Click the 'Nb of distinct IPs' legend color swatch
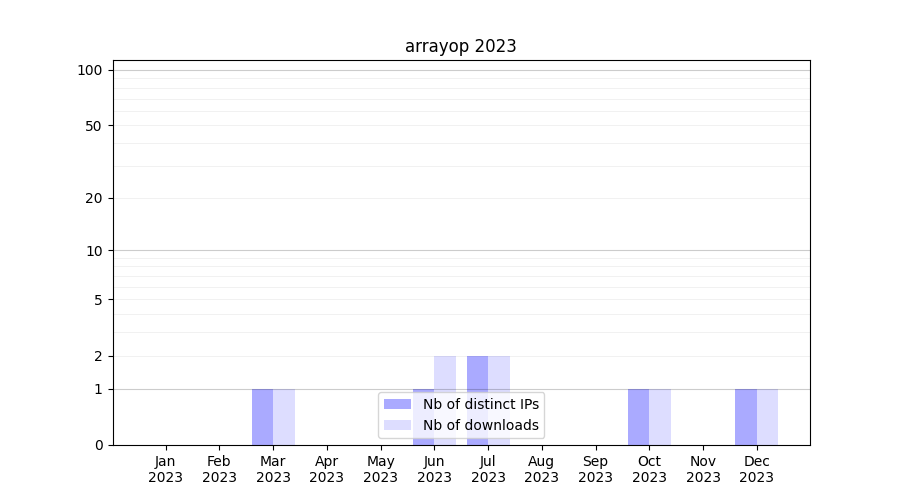 [x=397, y=404]
